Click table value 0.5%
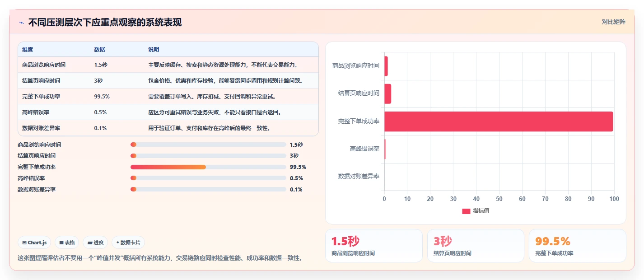Viewport: 644px width, 280px height. click(100, 112)
